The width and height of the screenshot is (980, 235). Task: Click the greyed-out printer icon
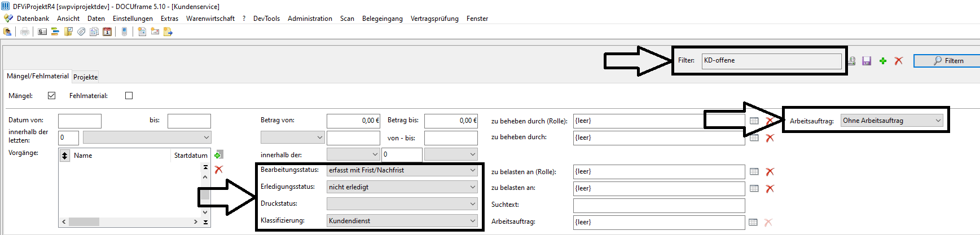click(25, 32)
